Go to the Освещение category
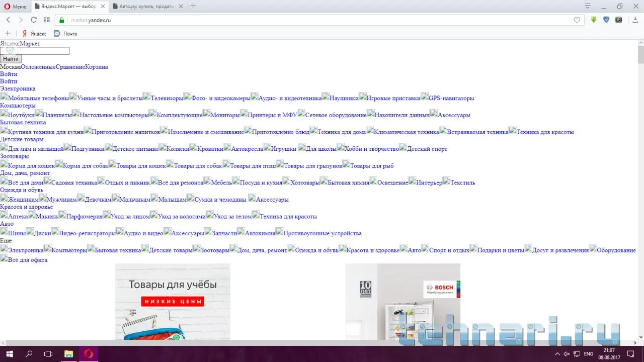Viewport: 644px width, 362px height. (x=392, y=183)
